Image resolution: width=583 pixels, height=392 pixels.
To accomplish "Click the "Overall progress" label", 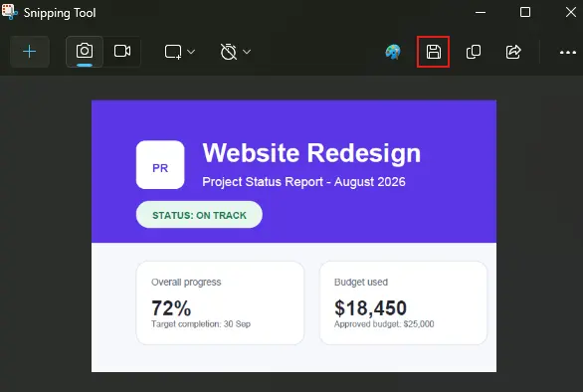I will [186, 282].
